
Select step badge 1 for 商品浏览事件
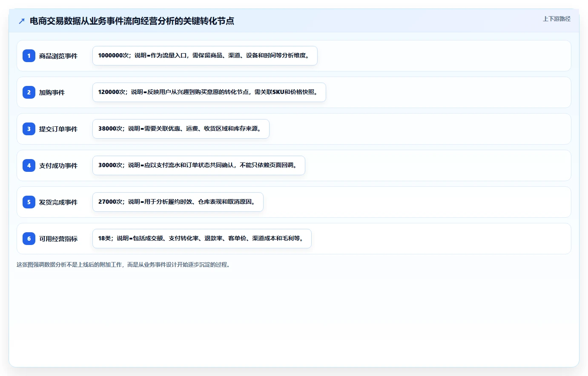click(x=29, y=56)
